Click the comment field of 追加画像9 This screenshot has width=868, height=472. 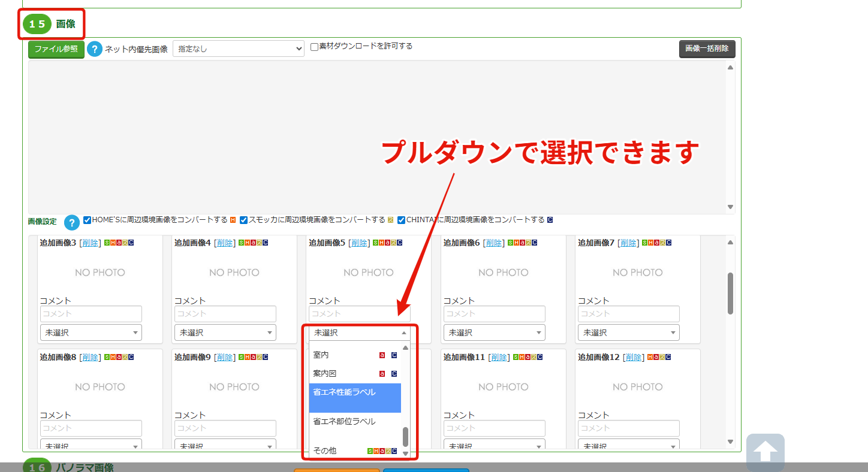coord(225,428)
